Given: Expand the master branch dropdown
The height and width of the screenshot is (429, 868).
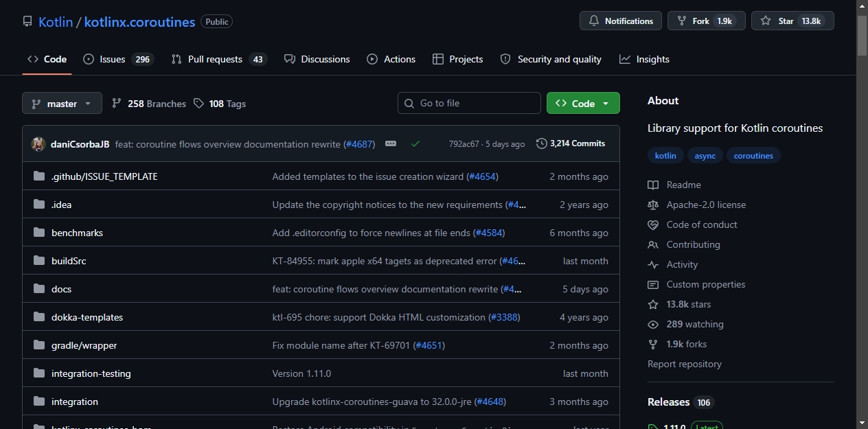Looking at the screenshot, I should click(x=62, y=103).
